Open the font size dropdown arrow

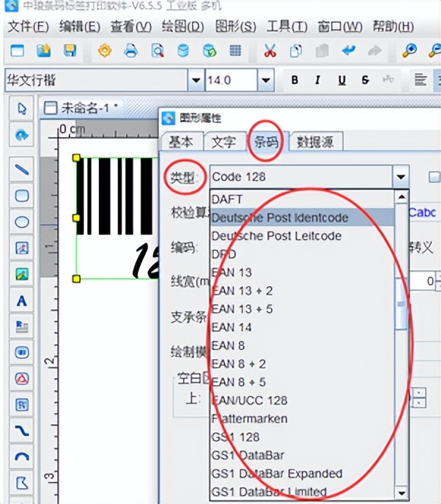tap(266, 80)
